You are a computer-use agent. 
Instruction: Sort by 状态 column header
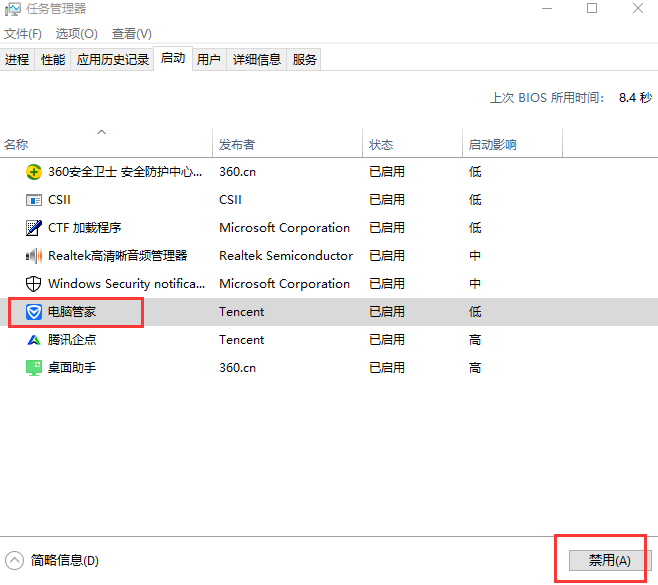point(381,145)
